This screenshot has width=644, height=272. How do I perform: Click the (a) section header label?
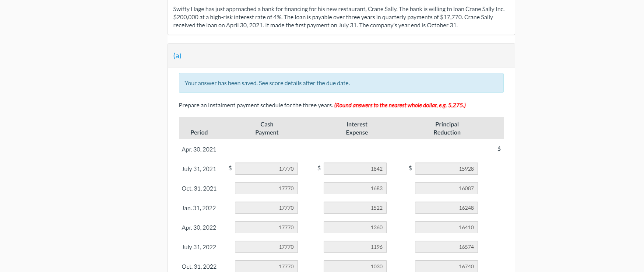(x=177, y=56)
